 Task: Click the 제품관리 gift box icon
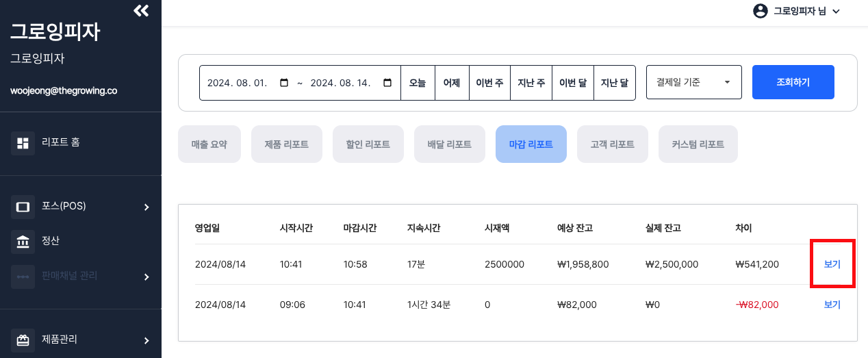click(x=23, y=340)
